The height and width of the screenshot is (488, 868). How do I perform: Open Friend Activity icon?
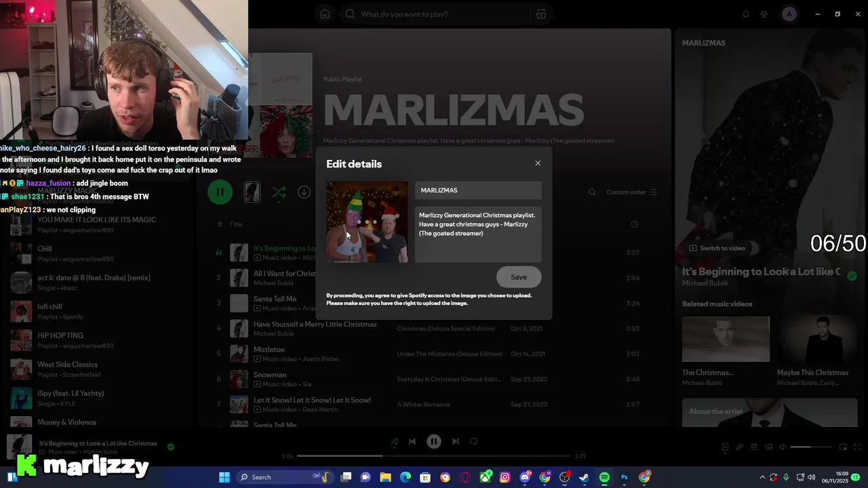click(764, 14)
